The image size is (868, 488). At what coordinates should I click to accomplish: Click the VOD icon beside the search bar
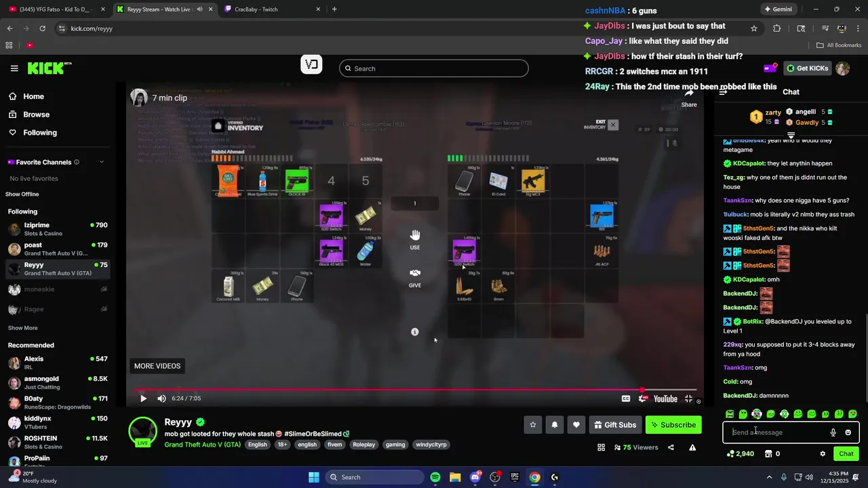pyautogui.click(x=311, y=65)
